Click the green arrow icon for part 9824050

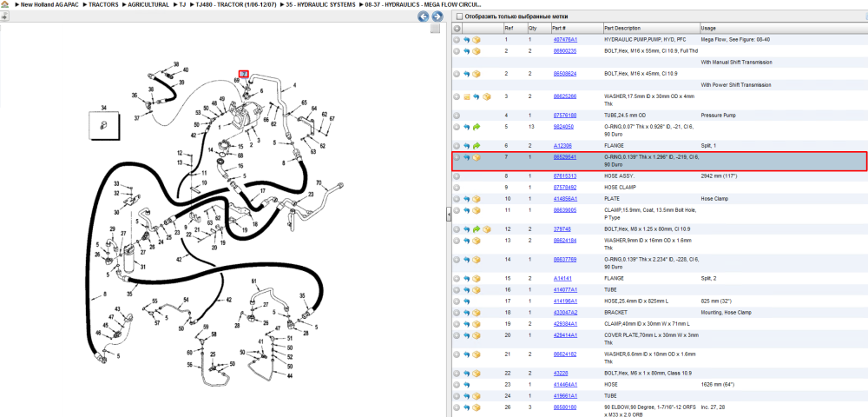[476, 127]
